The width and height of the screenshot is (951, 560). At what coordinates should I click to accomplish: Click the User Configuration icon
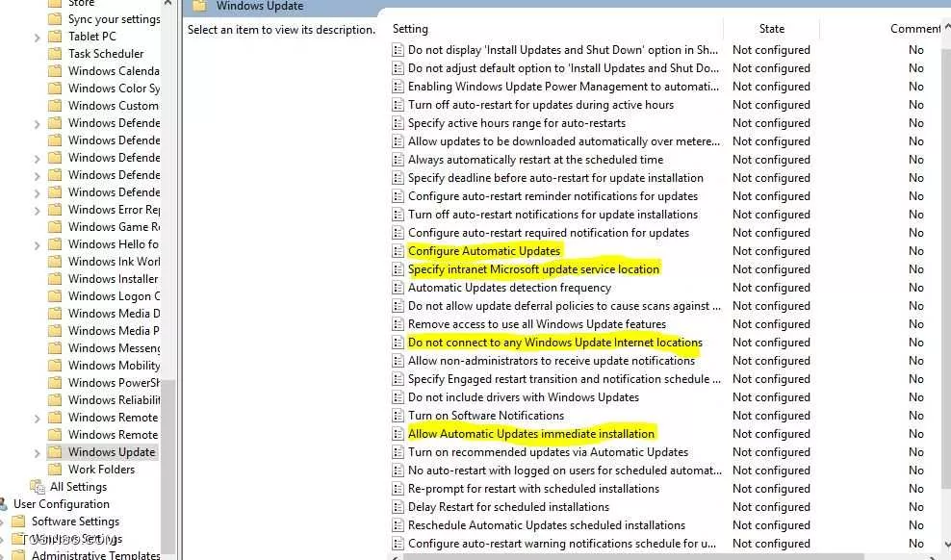[3, 504]
